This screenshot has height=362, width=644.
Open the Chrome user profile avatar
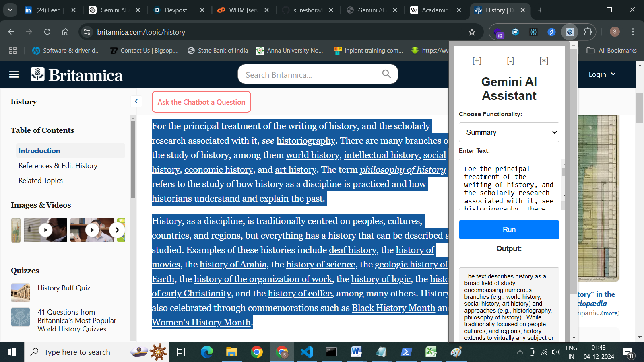pos(615,32)
